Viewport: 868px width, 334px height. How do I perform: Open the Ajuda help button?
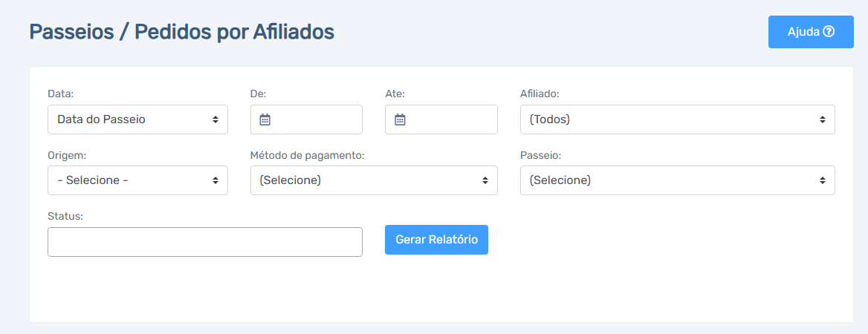811,32
